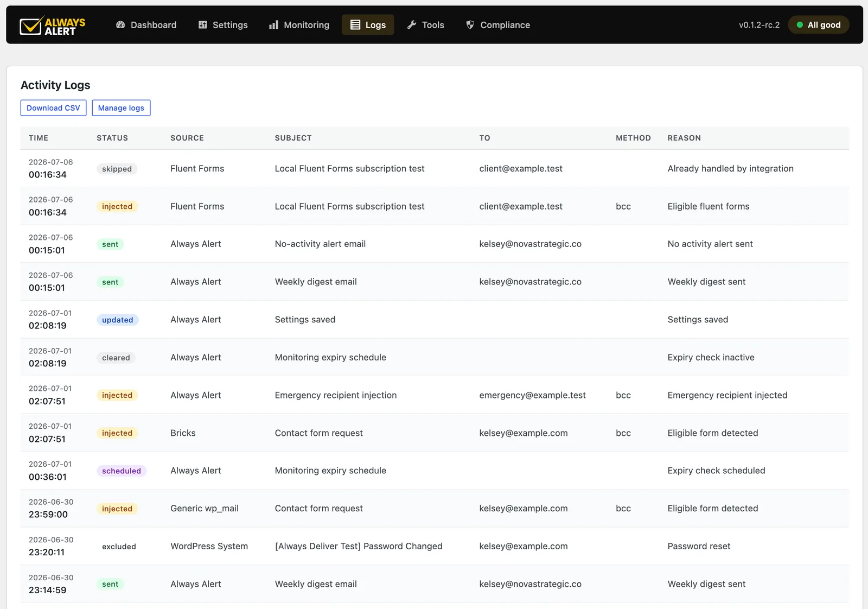The width and height of the screenshot is (868, 609).
Task: Click the v0.1.2-rc.2 version label
Action: [x=759, y=25]
